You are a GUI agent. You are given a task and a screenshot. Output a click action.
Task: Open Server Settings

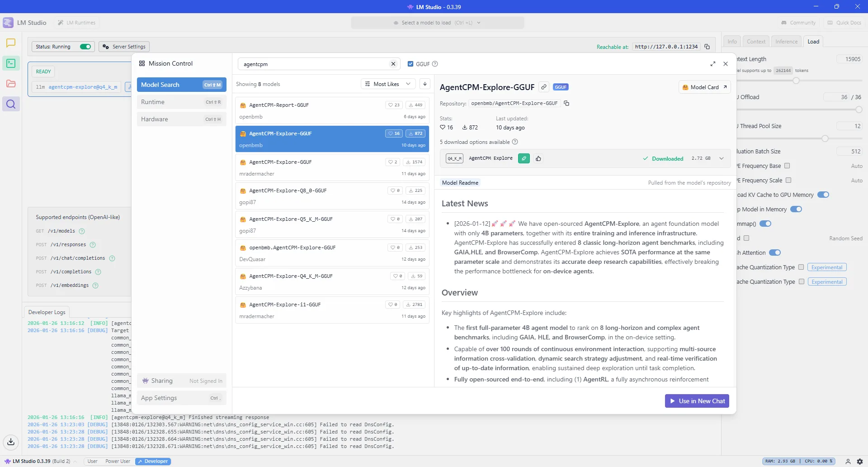pyautogui.click(x=124, y=47)
